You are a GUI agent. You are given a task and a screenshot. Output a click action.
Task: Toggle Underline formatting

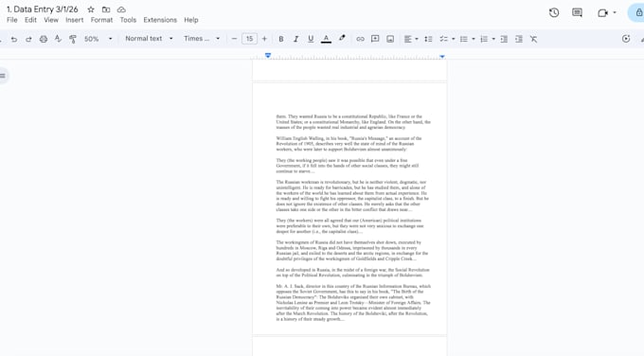[x=311, y=39]
